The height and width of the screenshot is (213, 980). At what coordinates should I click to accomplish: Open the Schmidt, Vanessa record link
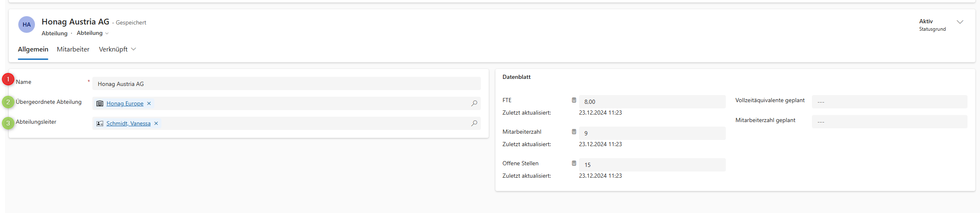(129, 123)
